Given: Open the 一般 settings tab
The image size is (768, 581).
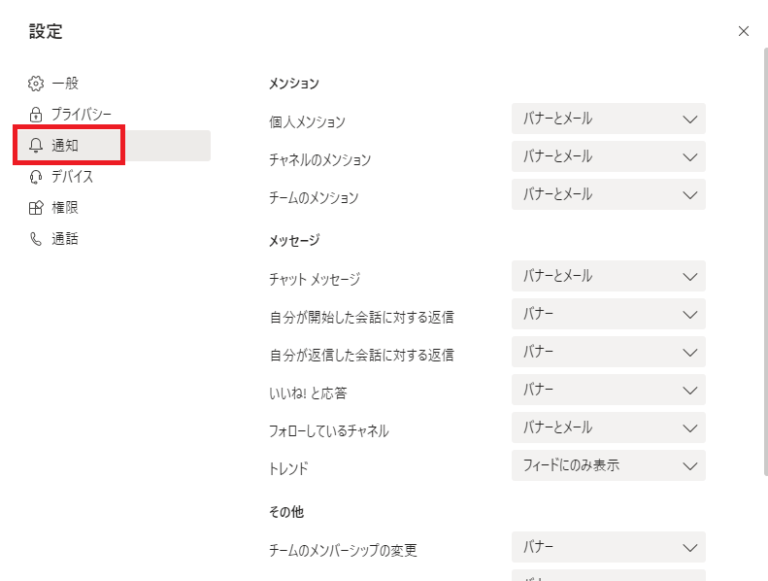Looking at the screenshot, I should (x=65, y=83).
